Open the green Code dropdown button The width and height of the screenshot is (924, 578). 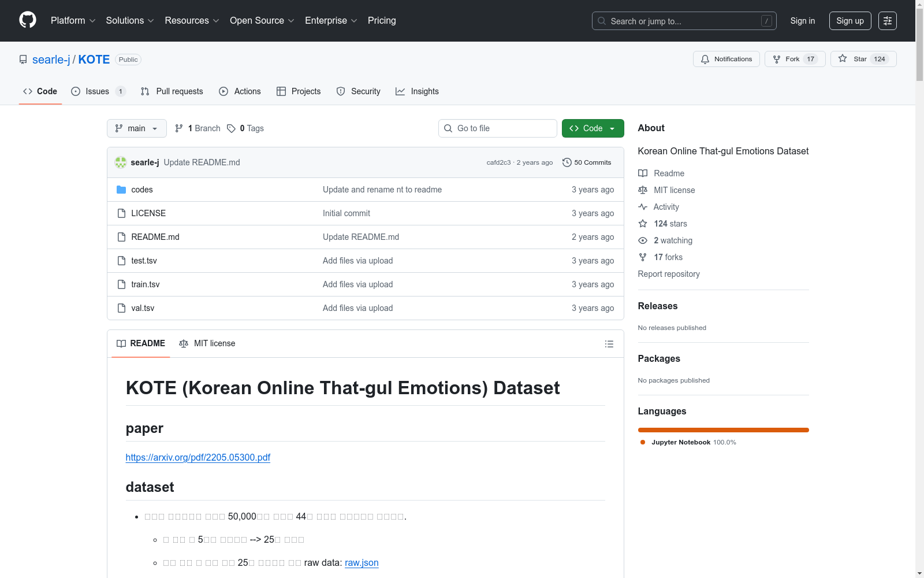pos(593,128)
